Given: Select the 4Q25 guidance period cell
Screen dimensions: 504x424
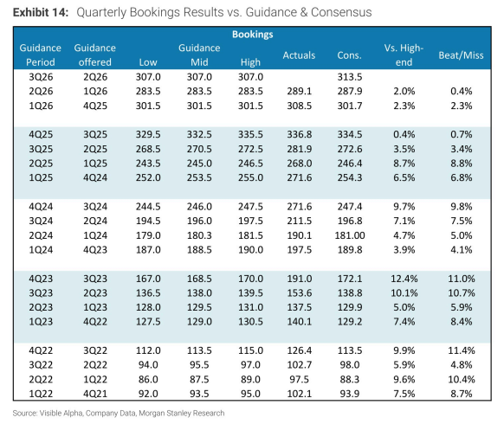Looking at the screenshot, I should click(x=41, y=134).
